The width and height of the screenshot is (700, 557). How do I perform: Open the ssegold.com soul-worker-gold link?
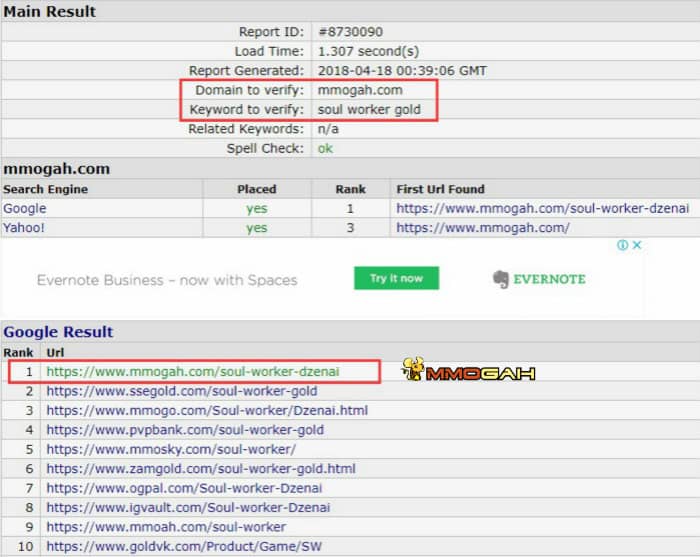coord(182,391)
